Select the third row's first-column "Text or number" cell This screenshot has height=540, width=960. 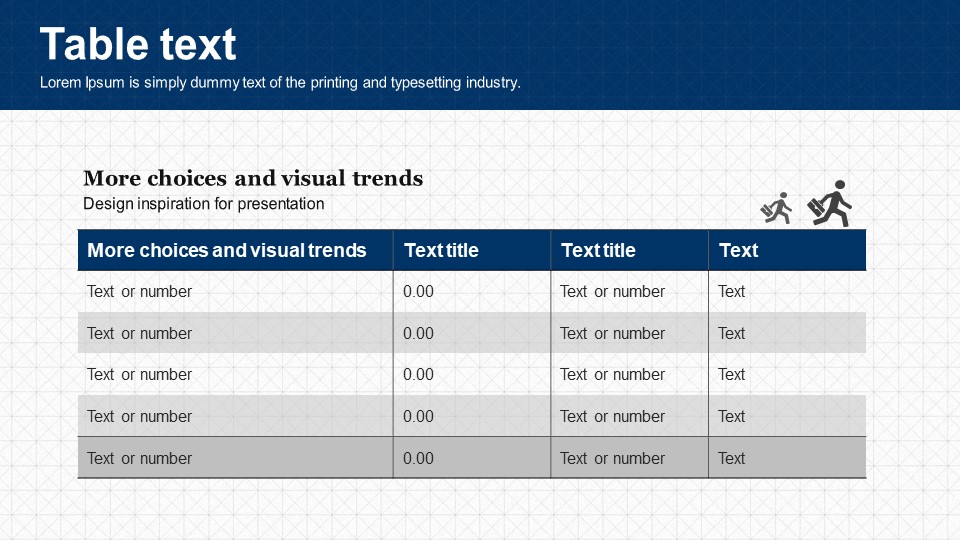tap(139, 375)
